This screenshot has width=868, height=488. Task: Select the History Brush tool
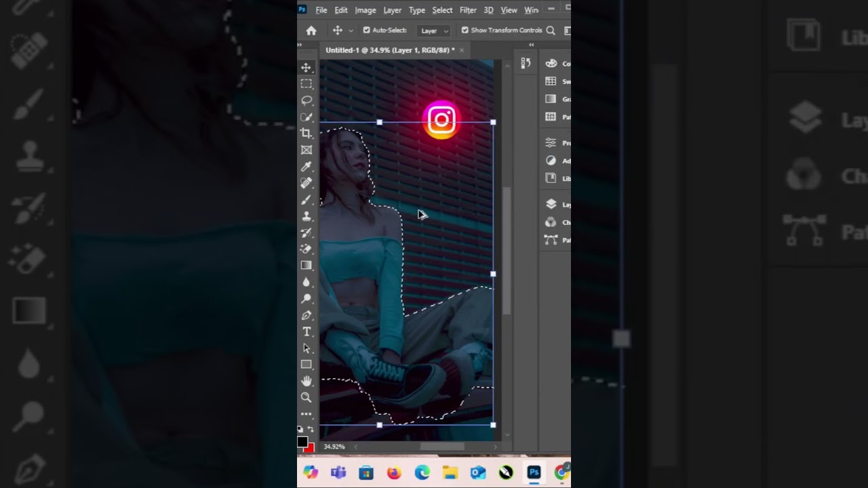click(x=307, y=232)
